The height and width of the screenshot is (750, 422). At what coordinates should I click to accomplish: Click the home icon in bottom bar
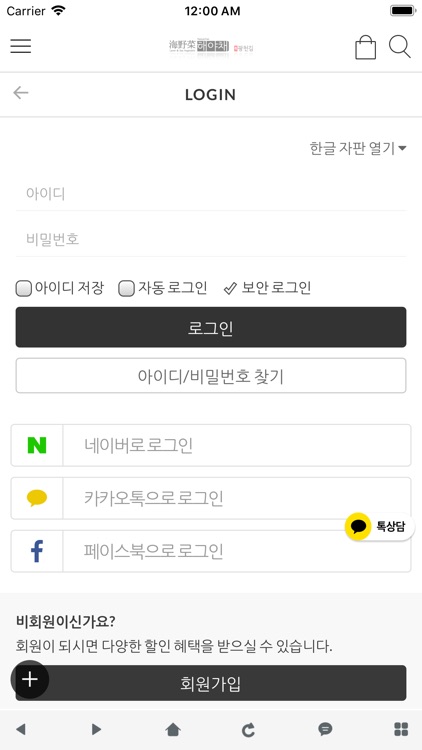[173, 729]
